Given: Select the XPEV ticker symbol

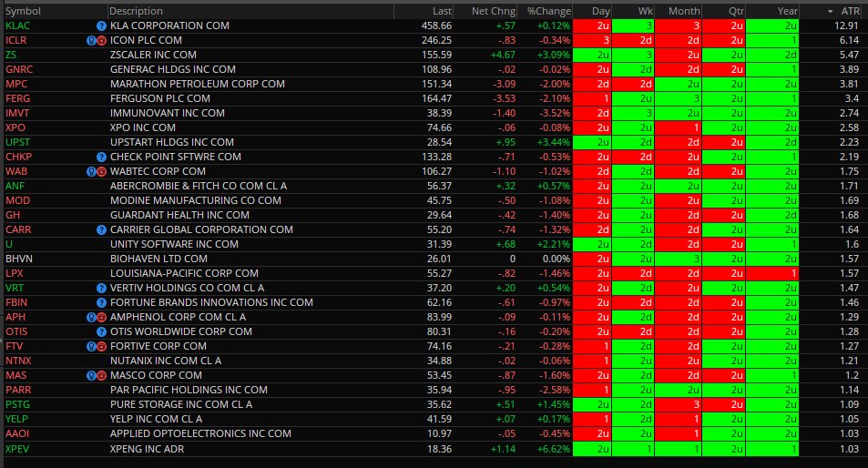Looking at the screenshot, I should (17, 449).
